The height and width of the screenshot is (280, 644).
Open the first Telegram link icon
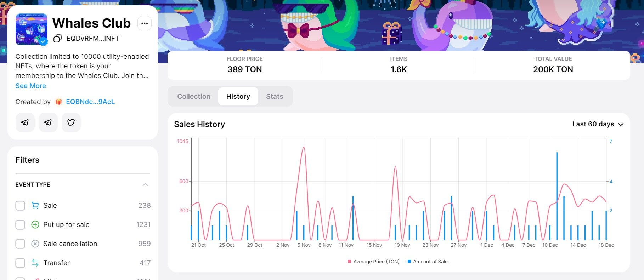(25, 122)
